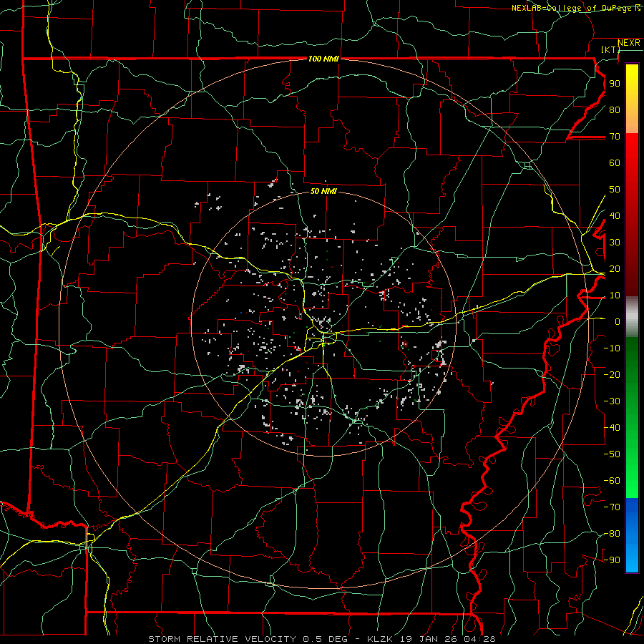This screenshot has height=644, width=644.
Task: Click the 90 value on the velocity scale
Action: point(615,84)
